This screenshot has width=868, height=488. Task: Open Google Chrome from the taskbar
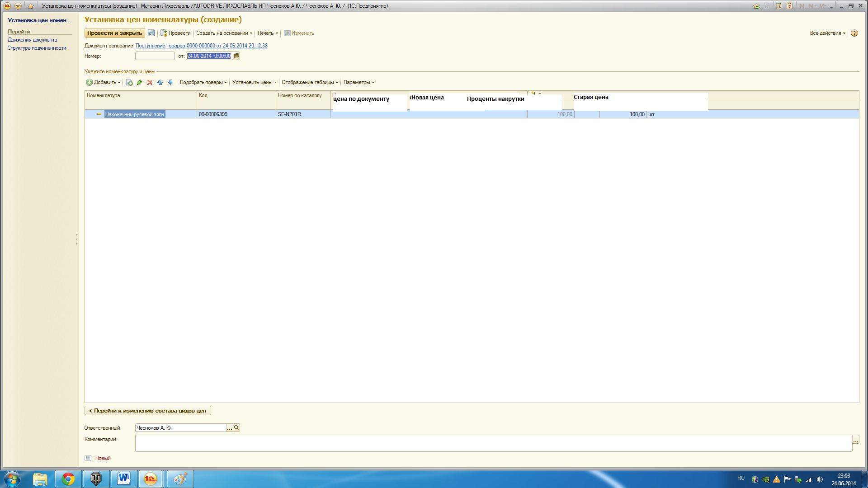click(x=68, y=479)
